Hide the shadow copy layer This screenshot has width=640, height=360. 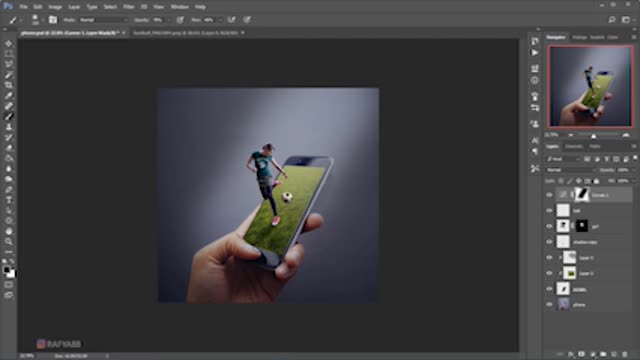549,242
